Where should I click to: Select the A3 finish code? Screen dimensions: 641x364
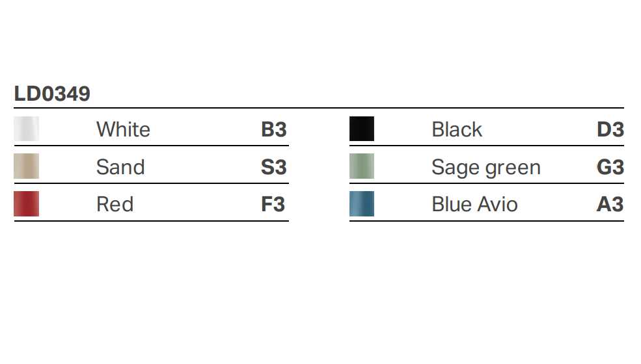coord(610,205)
